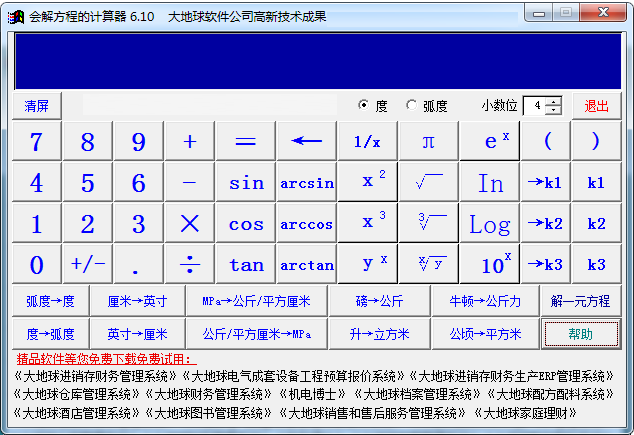The height and width of the screenshot is (435, 634).
Task: Convert with 厘米→英寸 button
Action: (x=138, y=301)
